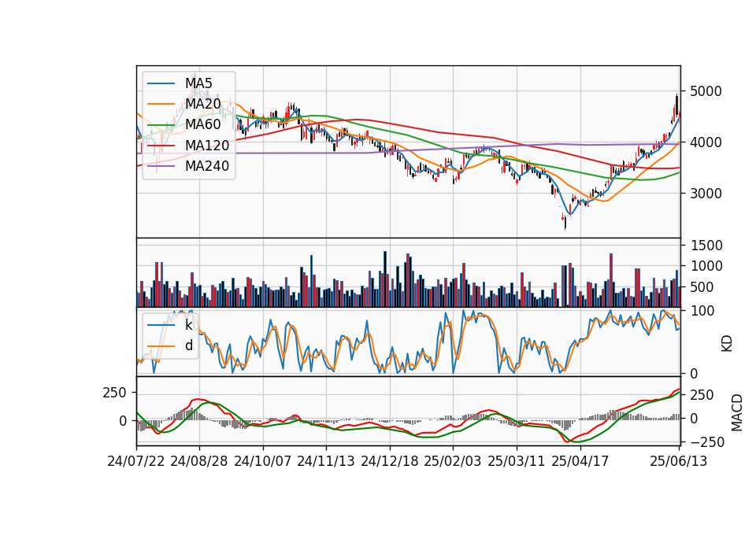
Task: Click the 1500 volume axis label
Action: pyautogui.click(x=706, y=246)
